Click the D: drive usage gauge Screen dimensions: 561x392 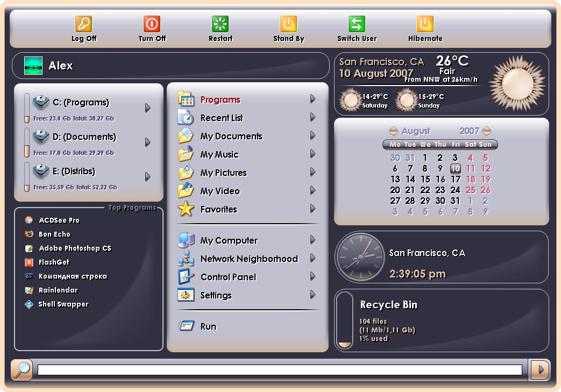click(27, 142)
